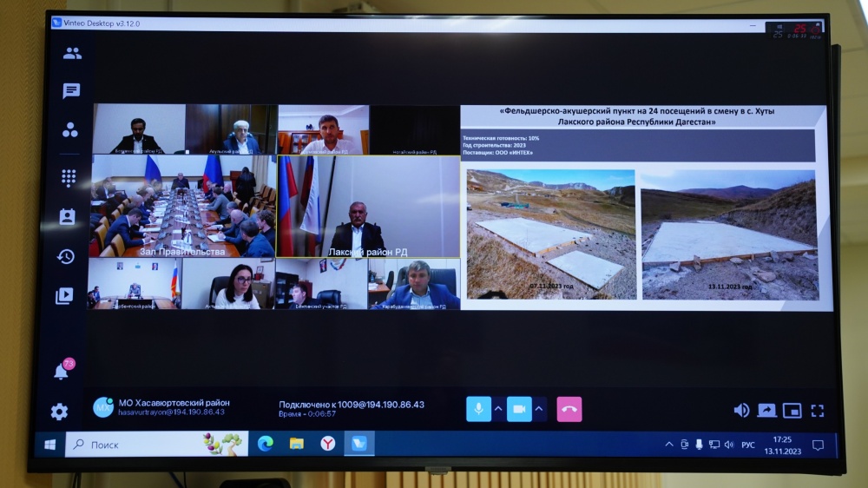Open the dial pad in the sidebar
Image resolution: width=868 pixels, height=488 pixels.
(69, 177)
